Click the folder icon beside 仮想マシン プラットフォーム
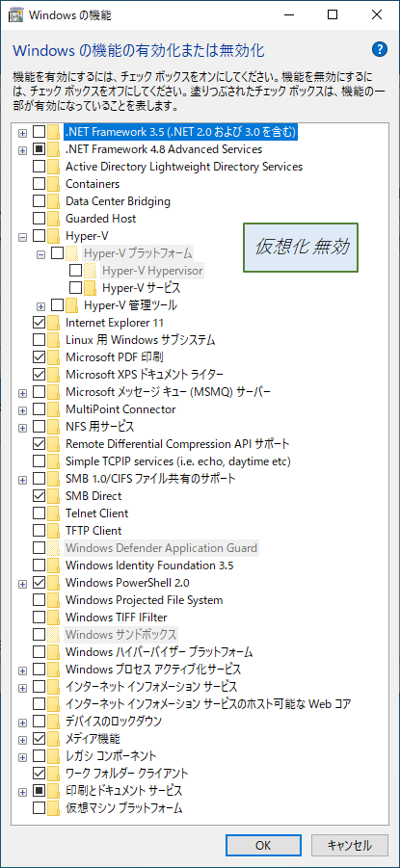400x868 pixels. click(x=53, y=808)
